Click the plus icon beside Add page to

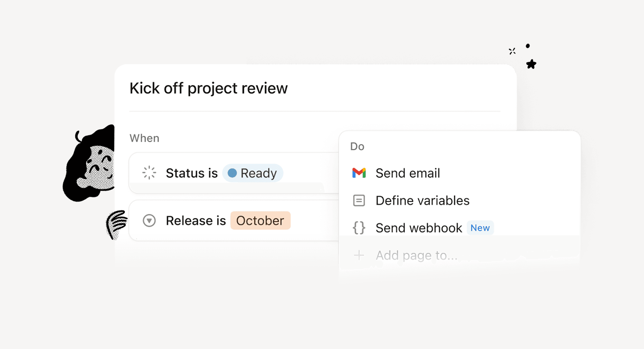click(359, 255)
